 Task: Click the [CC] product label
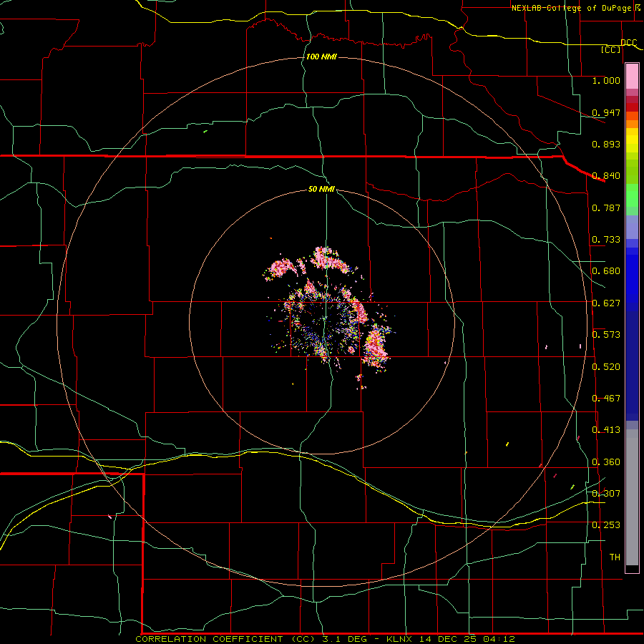611,49
